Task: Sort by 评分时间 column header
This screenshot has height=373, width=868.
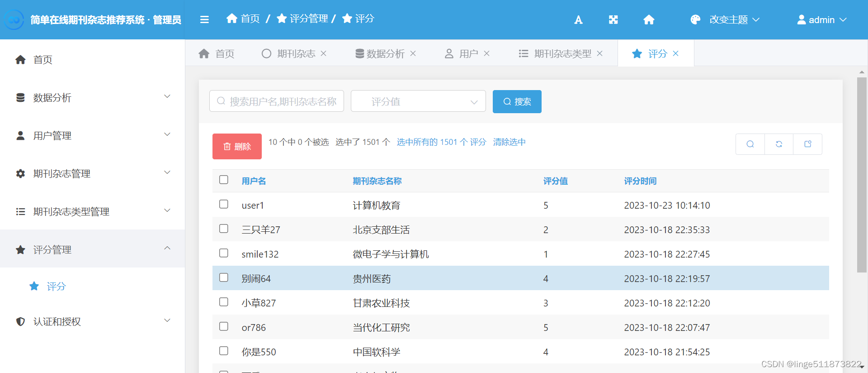Action: pyautogui.click(x=640, y=181)
